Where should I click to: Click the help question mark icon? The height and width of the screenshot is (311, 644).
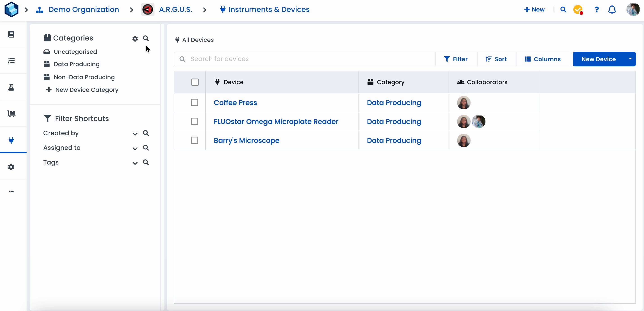596,9
